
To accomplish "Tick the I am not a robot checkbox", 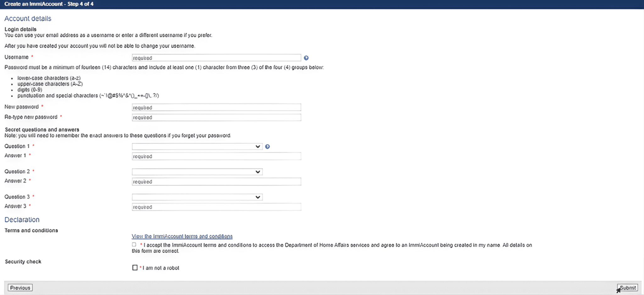I will [135, 268].
